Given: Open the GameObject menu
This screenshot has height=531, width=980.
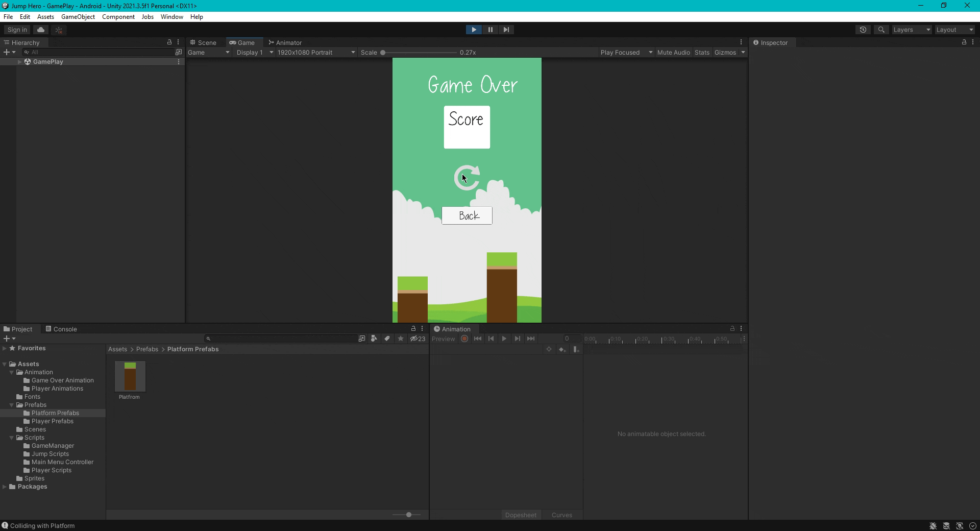Looking at the screenshot, I should pos(78,17).
